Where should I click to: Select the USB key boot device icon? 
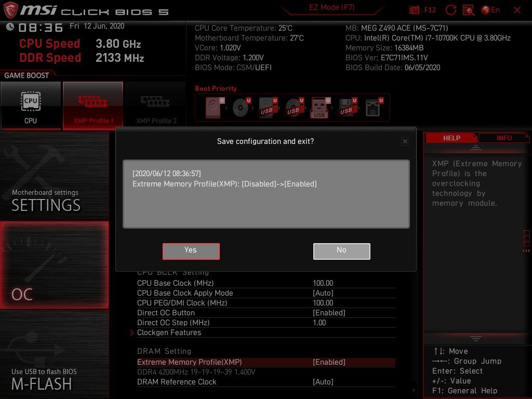320,108
